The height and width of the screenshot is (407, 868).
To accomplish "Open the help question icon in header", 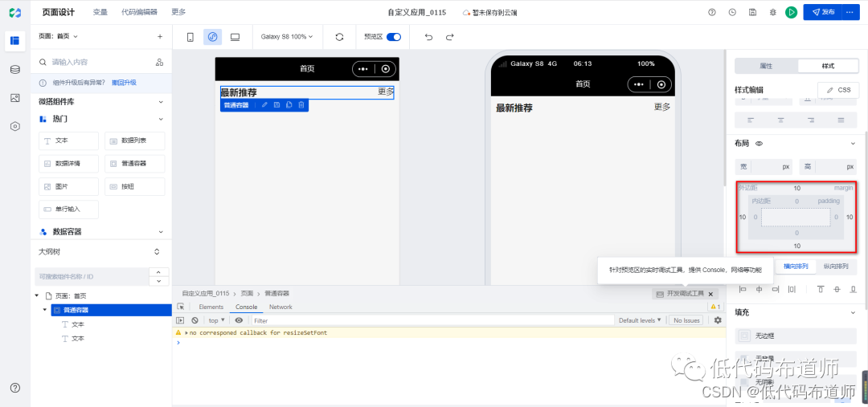I will [712, 12].
